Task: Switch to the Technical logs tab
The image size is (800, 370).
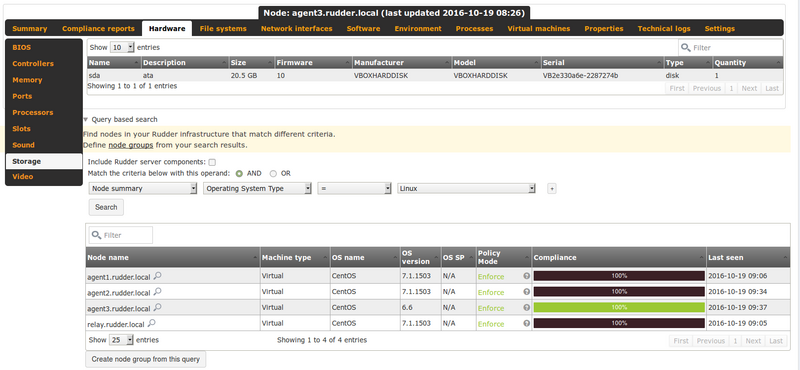Action: pyautogui.click(x=664, y=29)
